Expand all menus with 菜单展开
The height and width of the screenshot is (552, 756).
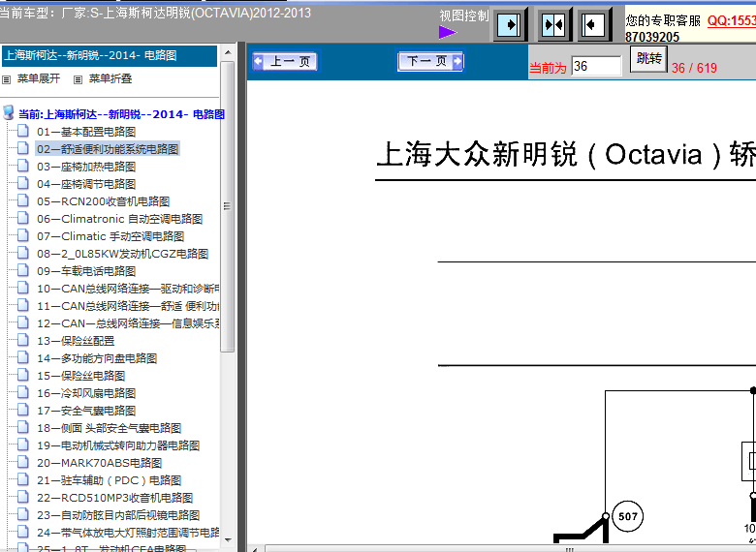click(39, 78)
